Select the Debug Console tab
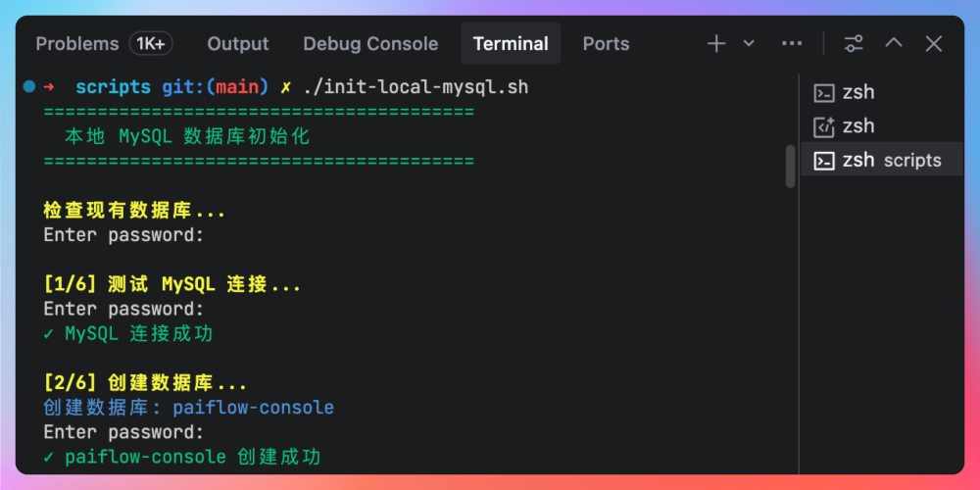 (370, 44)
